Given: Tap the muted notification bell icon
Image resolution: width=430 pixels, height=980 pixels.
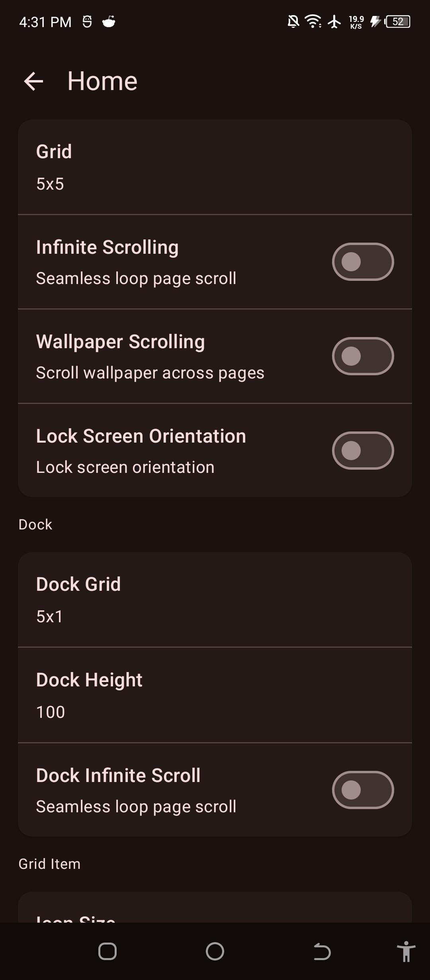Looking at the screenshot, I should [x=293, y=21].
